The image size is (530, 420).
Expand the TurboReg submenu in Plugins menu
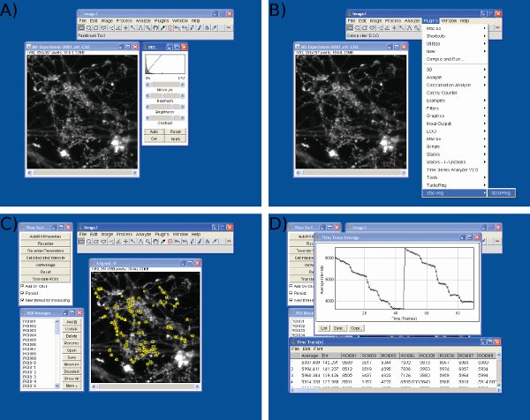(x=455, y=185)
